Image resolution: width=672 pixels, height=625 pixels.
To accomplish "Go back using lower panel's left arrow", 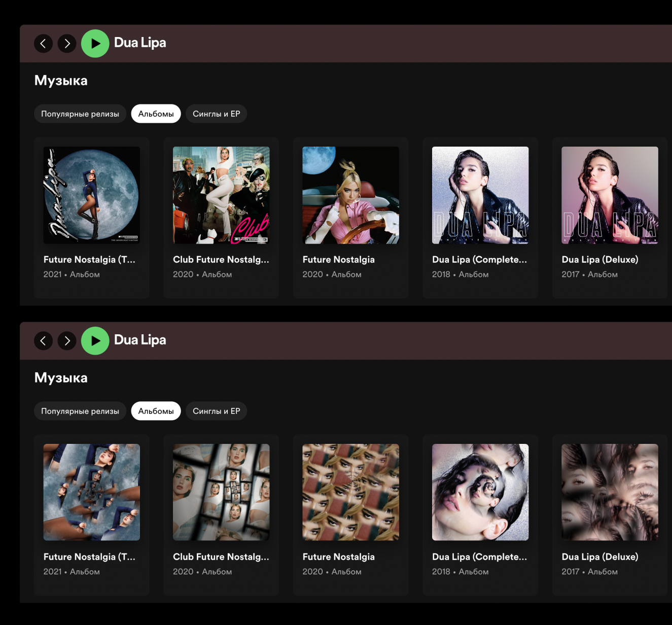I will tap(43, 341).
